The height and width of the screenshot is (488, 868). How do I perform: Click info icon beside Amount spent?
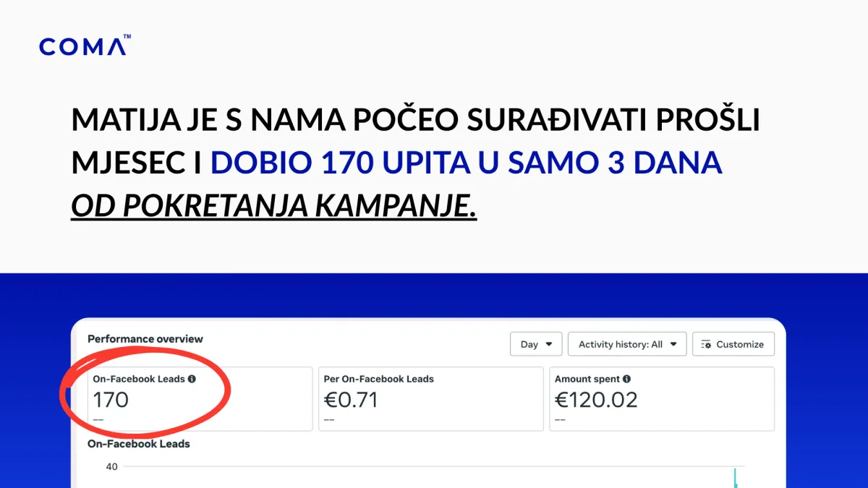(x=626, y=379)
